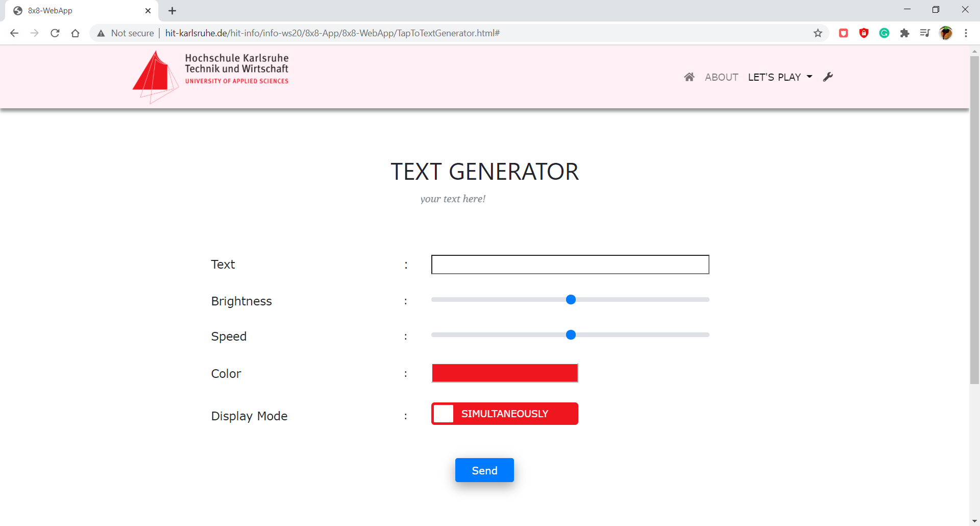
Task: Click the Brightness slider handle
Action: (x=571, y=300)
